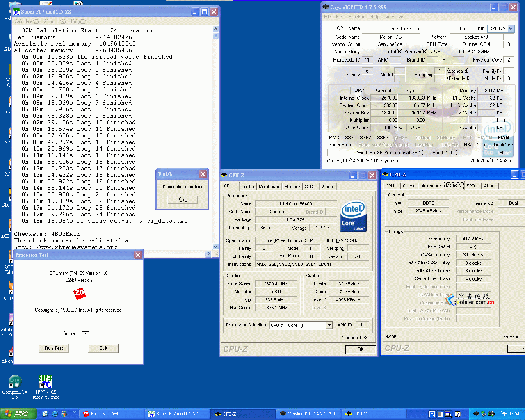
Task: Click the ZD logo in Processor Test
Action: (x=79, y=293)
